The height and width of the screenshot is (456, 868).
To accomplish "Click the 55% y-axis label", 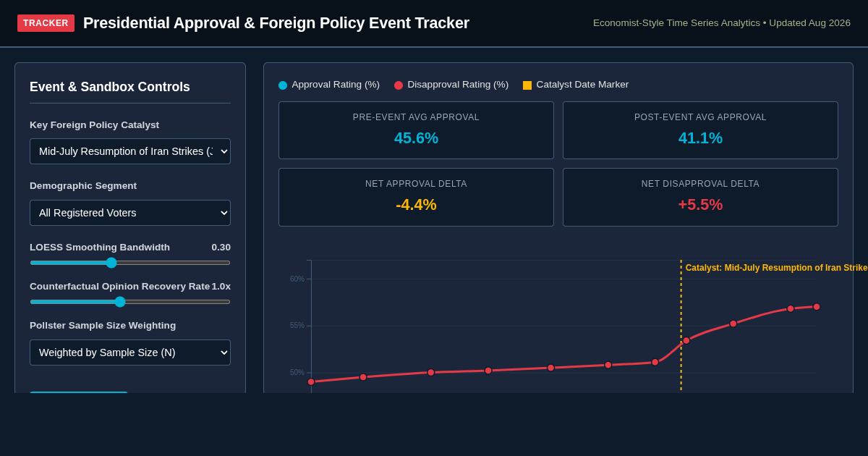I will (x=297, y=326).
